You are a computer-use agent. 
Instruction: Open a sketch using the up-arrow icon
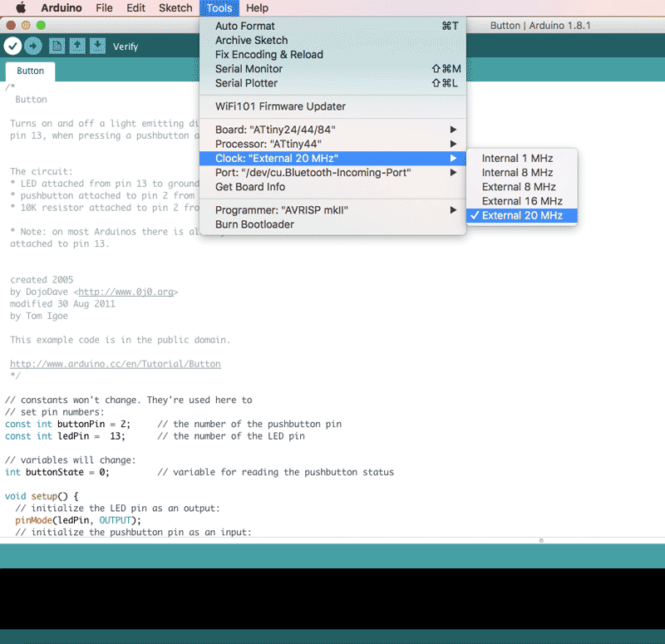(77, 46)
